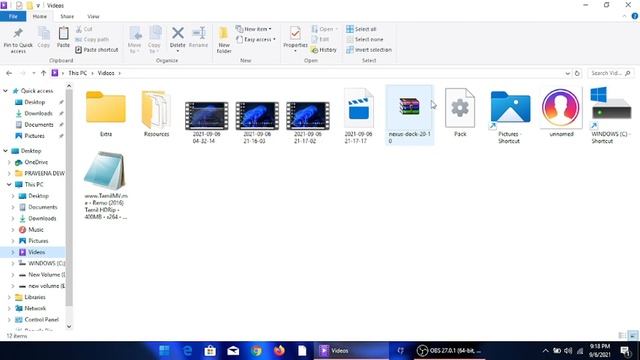Click Open in the Open group
The width and height of the screenshot is (640, 360).
(x=325, y=29)
